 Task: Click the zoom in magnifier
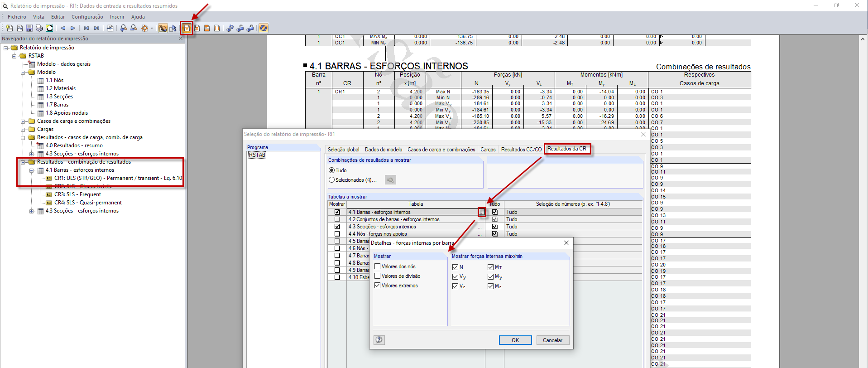pos(123,28)
